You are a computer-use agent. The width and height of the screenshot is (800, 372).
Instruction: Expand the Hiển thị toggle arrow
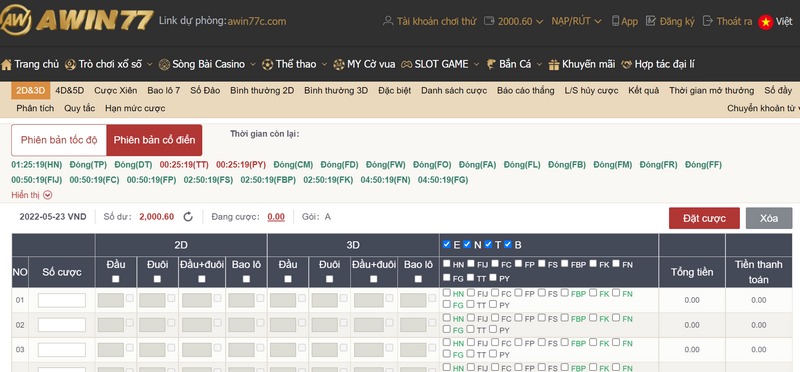point(47,195)
